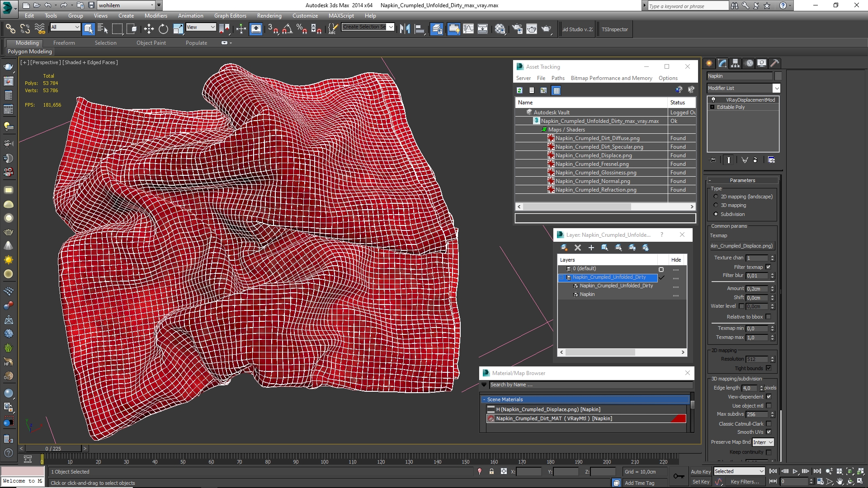Toggle the Filter texmap checkbox
The width and height of the screenshot is (868, 488).
[769, 267]
